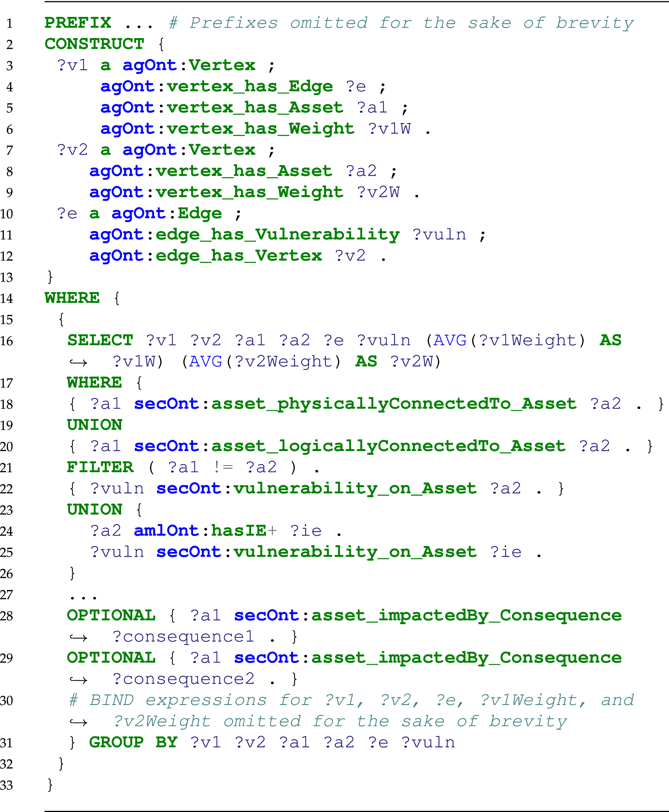
Task: Click the GROUP BY keyword on line 31
Action: pyautogui.click(x=133, y=742)
